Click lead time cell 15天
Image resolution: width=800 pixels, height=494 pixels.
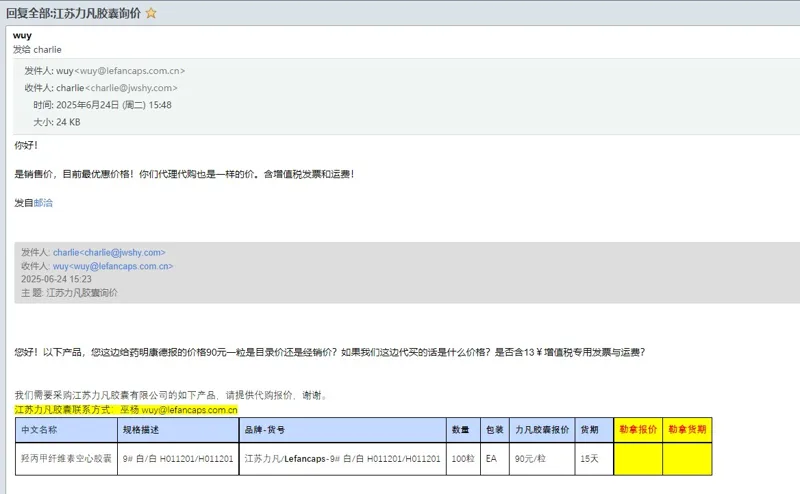click(594, 458)
